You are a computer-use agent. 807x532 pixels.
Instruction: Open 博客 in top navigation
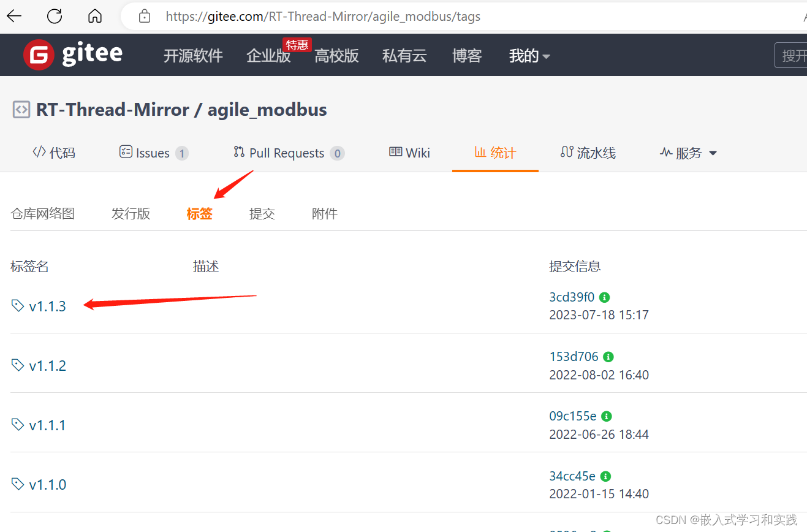coord(467,56)
